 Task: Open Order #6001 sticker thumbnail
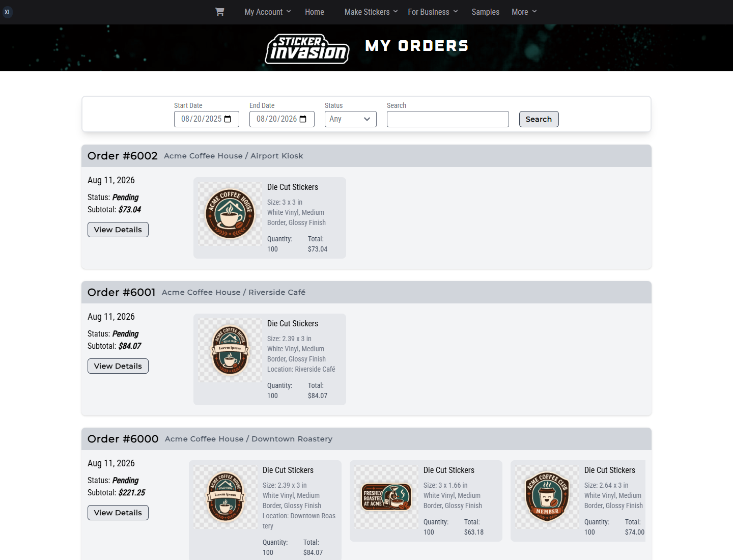pyautogui.click(x=230, y=351)
